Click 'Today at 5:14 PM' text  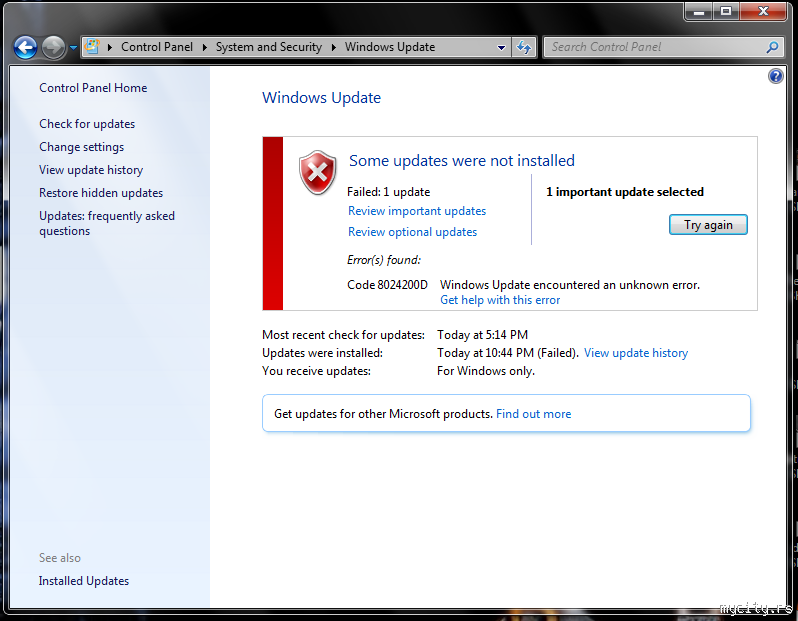482,335
